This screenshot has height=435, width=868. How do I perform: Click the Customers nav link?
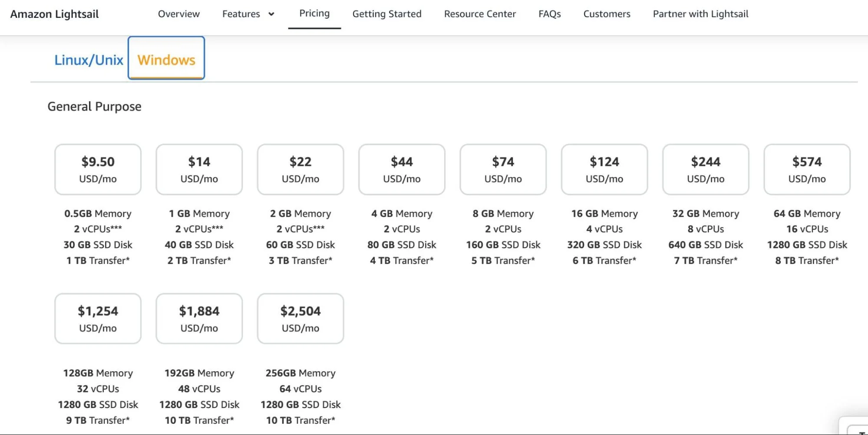tap(607, 14)
